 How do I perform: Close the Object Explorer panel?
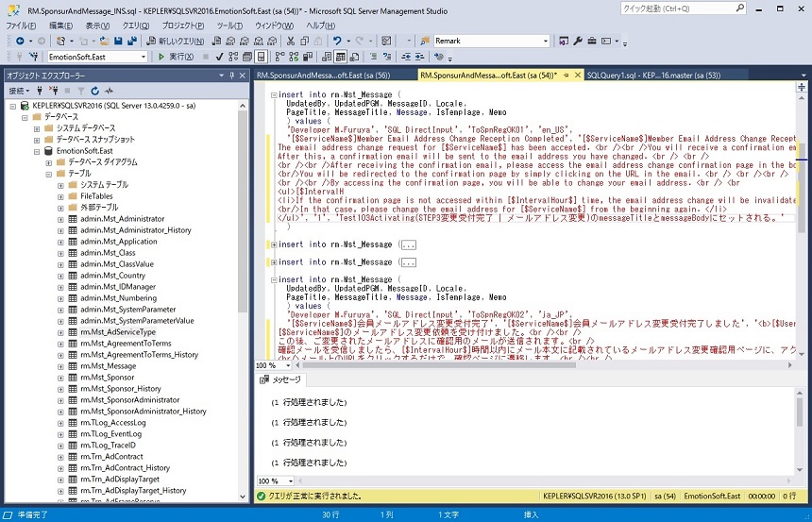(242, 76)
